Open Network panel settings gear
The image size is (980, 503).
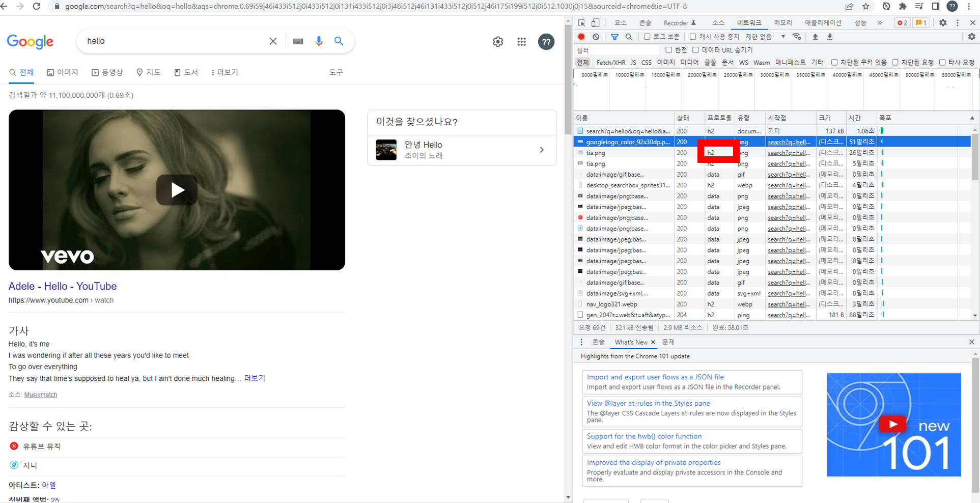tap(971, 37)
